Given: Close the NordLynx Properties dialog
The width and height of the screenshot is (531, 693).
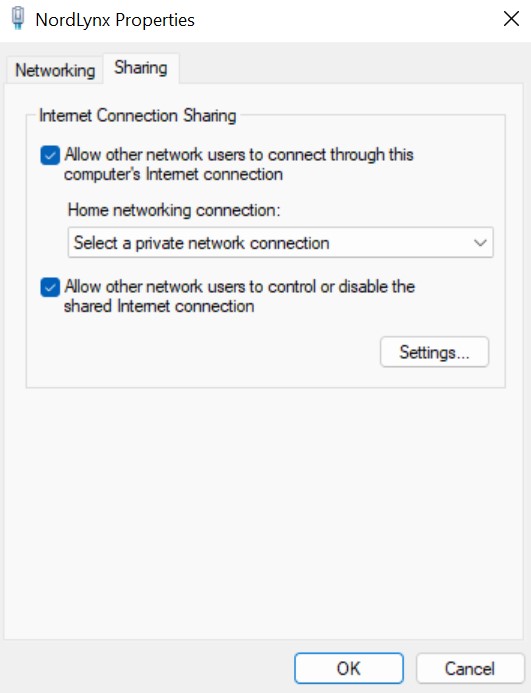Looking at the screenshot, I should 511,19.
